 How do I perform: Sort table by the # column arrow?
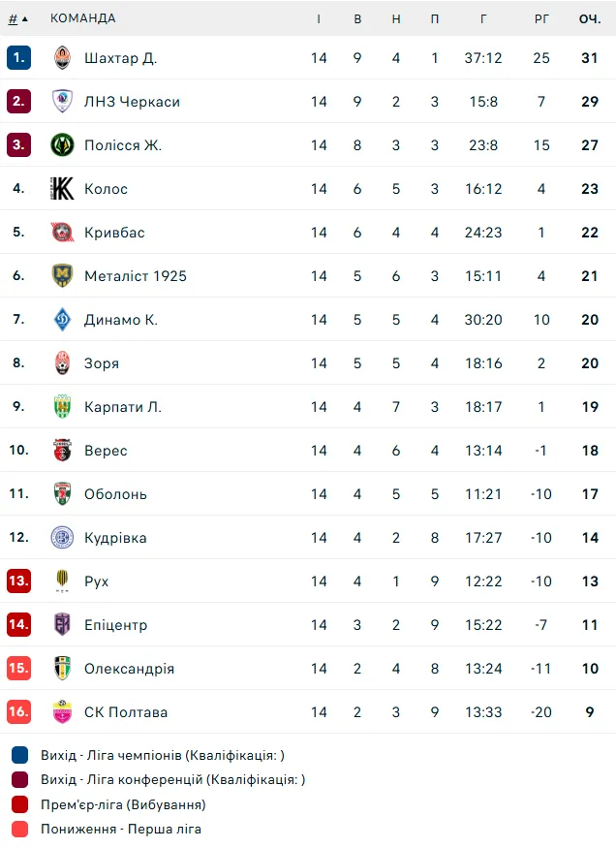point(24,18)
